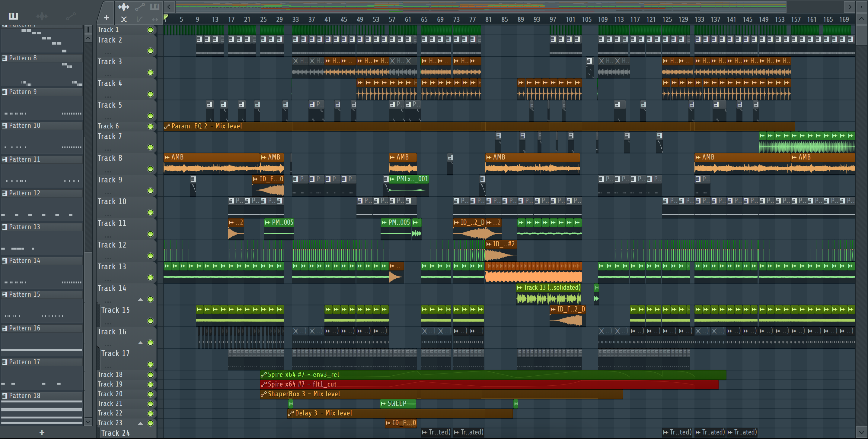This screenshot has width=868, height=439.
Task: Click the stretch arrows icon in playlist toolbar
Action: 155,19
